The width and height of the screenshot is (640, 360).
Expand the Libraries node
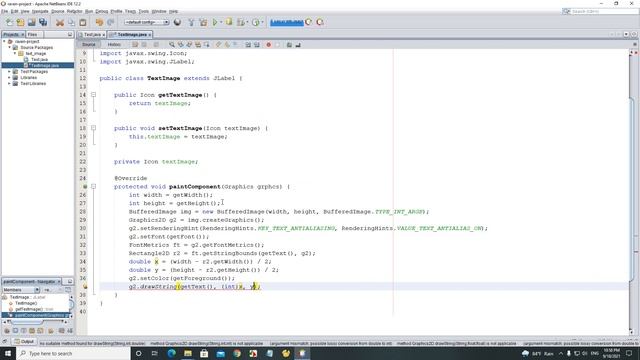point(10,78)
